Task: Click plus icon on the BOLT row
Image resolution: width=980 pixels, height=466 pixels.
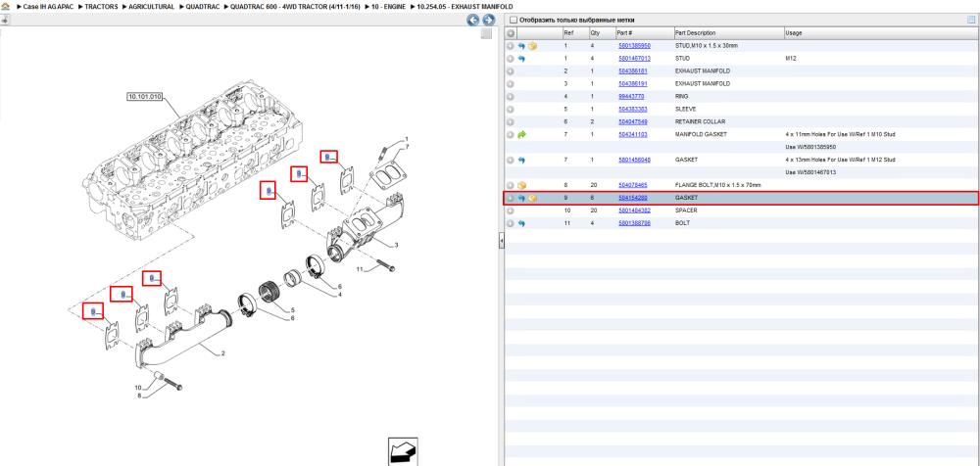Action: pyautogui.click(x=511, y=223)
